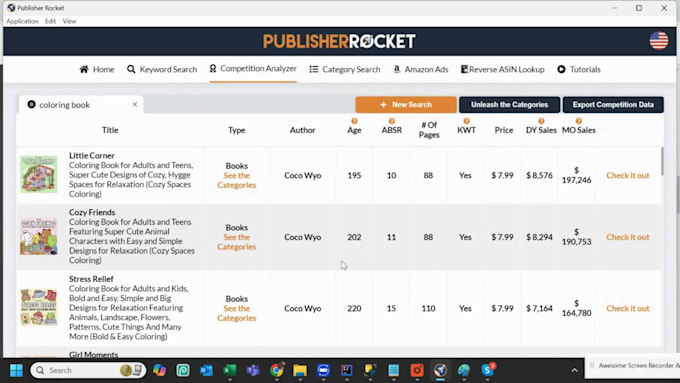Open Cozy Friends book cover thumbnail
Image resolution: width=680 pixels, height=383 pixels.
[39, 236]
